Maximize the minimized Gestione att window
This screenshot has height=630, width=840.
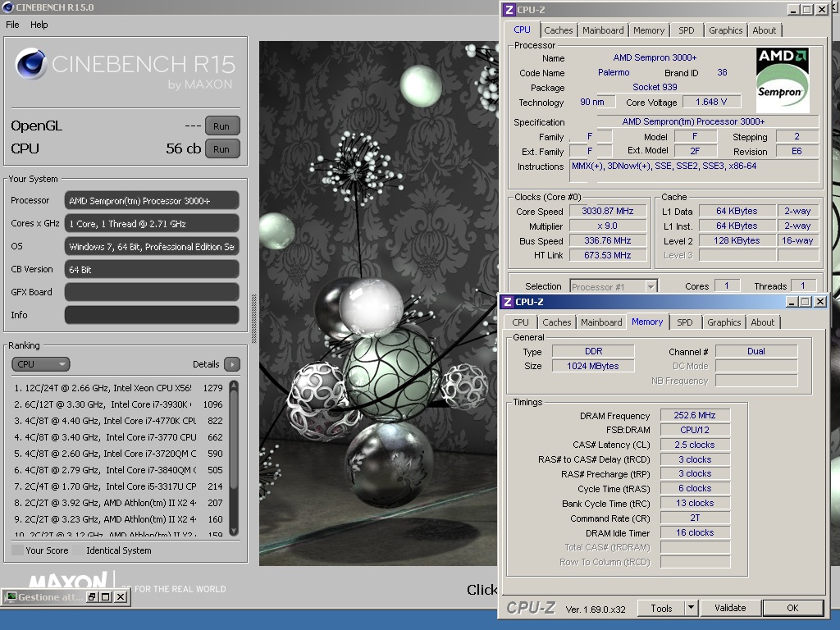click(x=106, y=597)
